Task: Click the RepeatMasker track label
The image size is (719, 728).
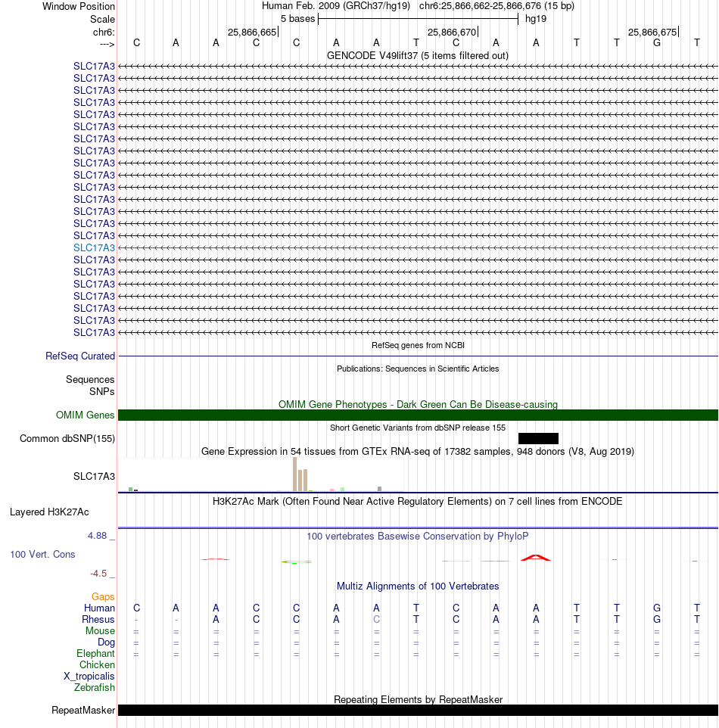Action: point(83,711)
